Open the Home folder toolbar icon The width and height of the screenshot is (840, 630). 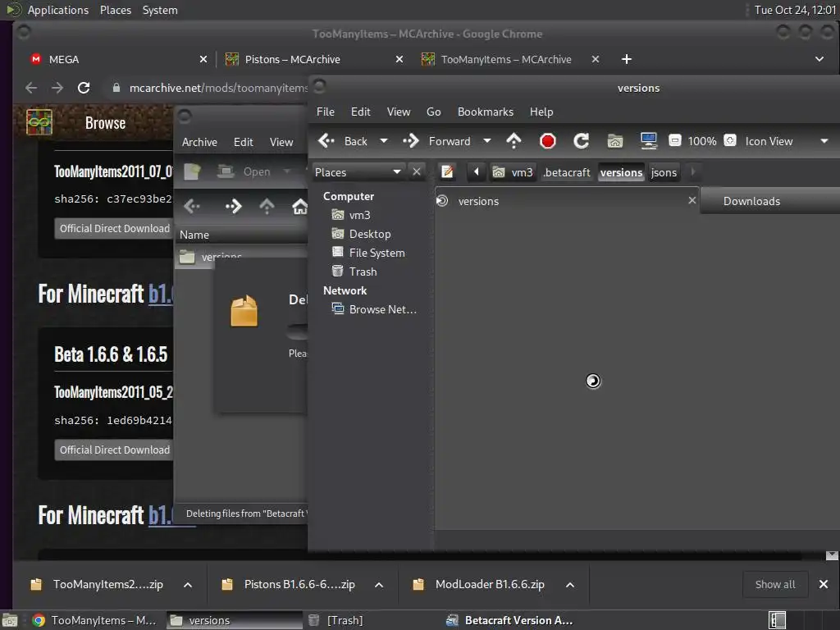pyautogui.click(x=615, y=141)
